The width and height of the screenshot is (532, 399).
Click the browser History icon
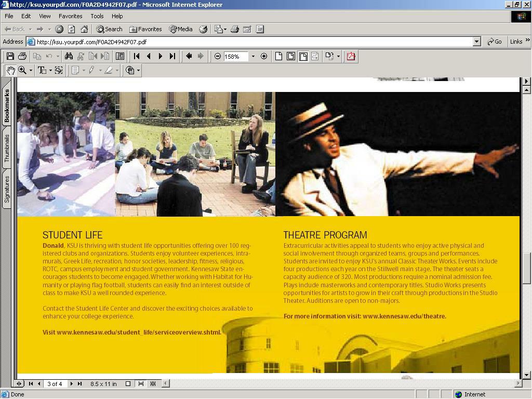[203, 29]
